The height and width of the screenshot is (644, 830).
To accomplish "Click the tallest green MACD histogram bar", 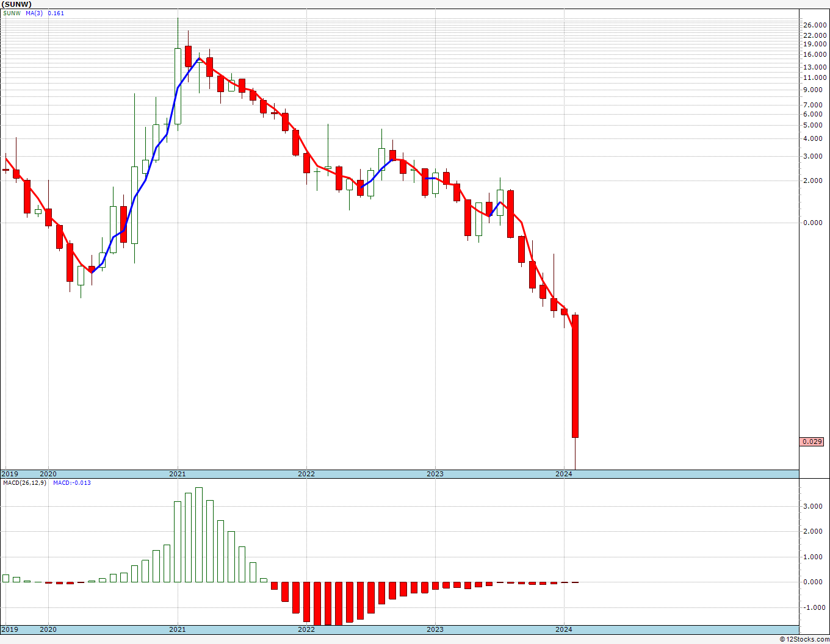I will (x=199, y=535).
